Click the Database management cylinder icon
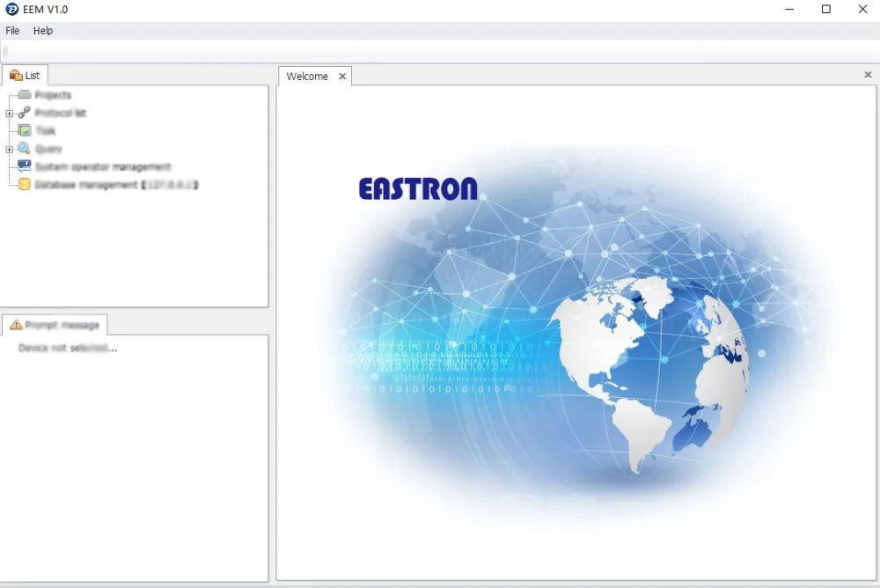The height and width of the screenshot is (588, 880). coord(24,184)
